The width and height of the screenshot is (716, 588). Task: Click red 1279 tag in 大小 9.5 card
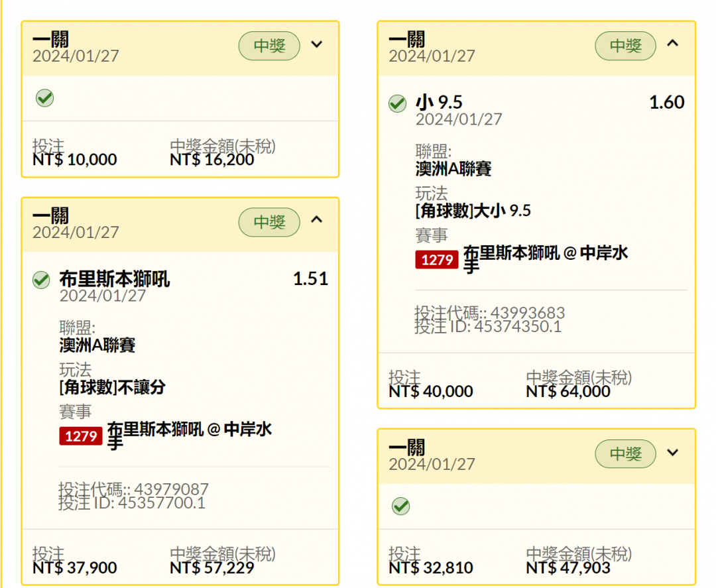[437, 260]
